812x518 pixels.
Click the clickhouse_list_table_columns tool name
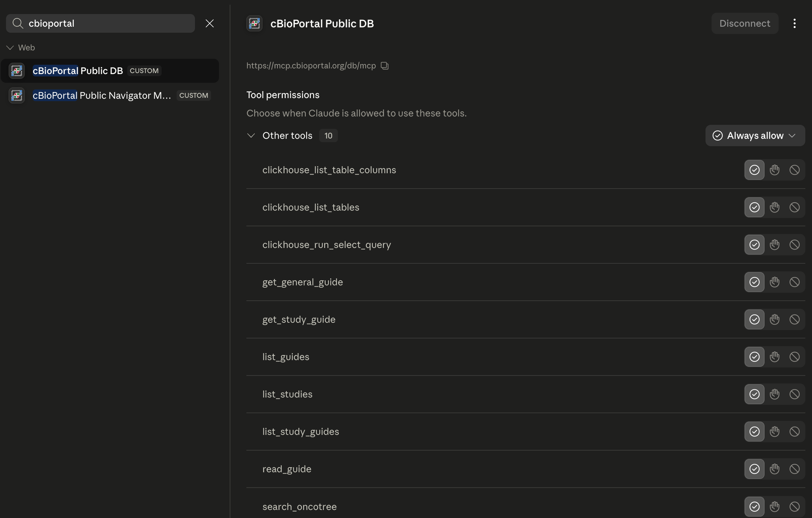329,170
